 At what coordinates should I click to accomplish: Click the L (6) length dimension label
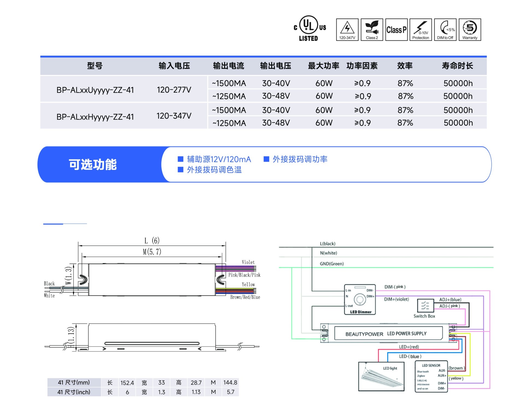(x=152, y=241)
